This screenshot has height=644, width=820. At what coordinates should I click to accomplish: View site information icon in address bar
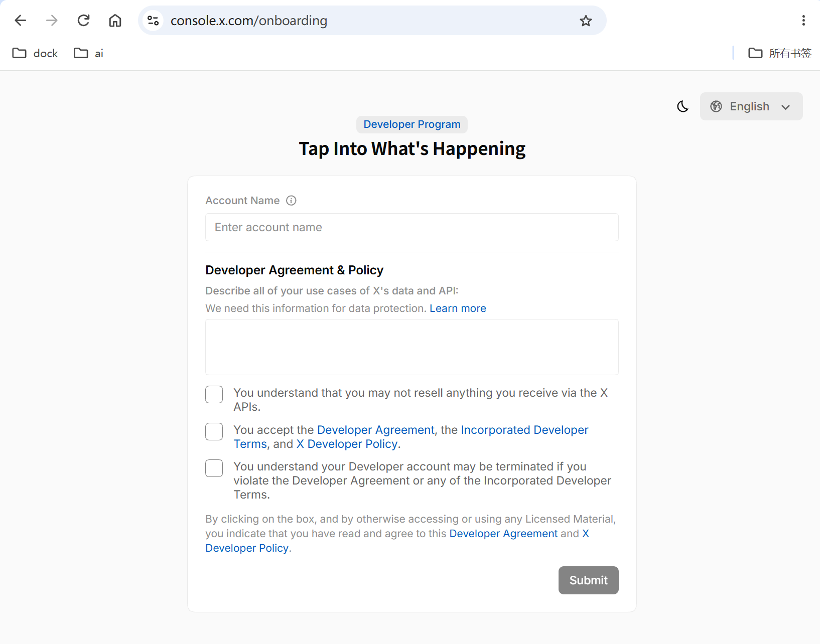153,21
